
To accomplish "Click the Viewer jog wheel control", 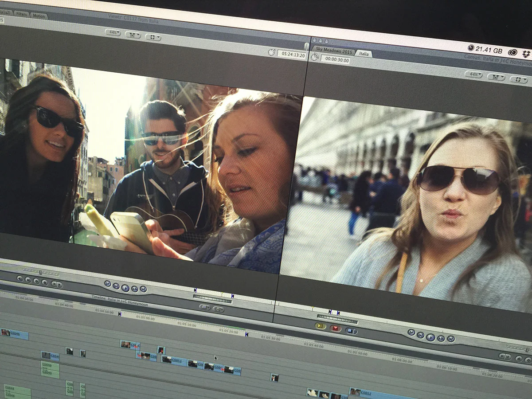I will click(x=212, y=299).
